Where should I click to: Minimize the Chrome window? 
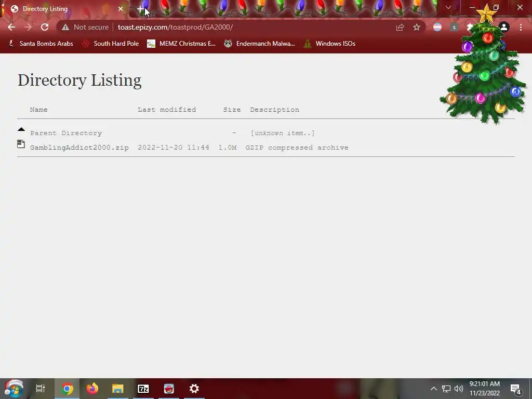(472, 7)
